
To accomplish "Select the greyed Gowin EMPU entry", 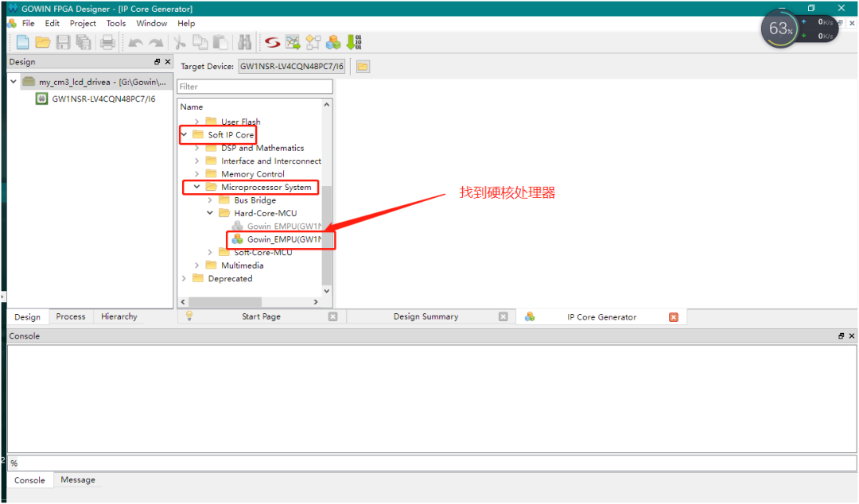I will (277, 227).
